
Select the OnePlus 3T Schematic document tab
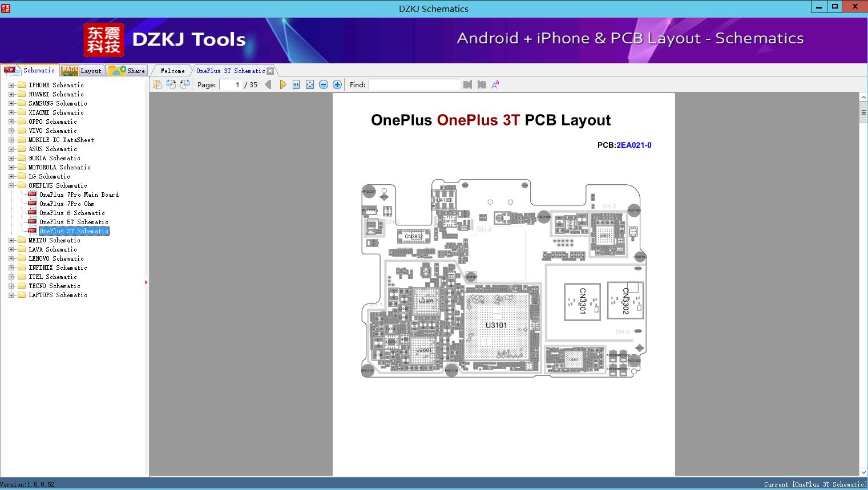(x=231, y=71)
